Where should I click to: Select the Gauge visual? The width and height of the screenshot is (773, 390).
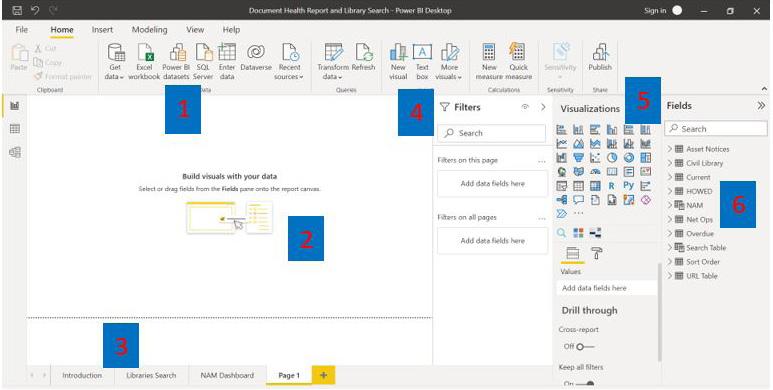(x=595, y=172)
